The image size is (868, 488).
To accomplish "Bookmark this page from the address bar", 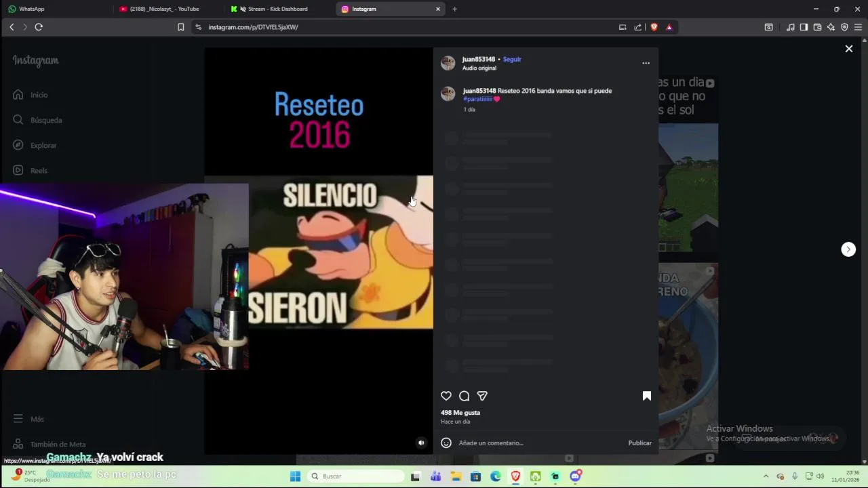I will [180, 27].
